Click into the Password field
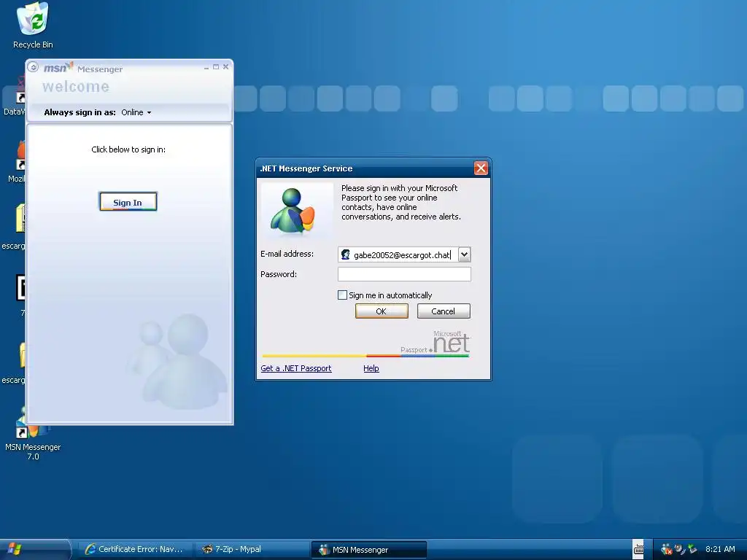 (404, 274)
